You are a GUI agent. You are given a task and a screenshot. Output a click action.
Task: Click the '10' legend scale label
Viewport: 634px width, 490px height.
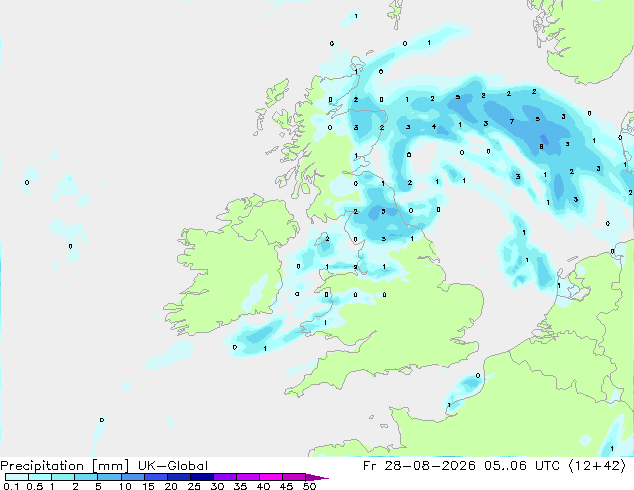125,486
